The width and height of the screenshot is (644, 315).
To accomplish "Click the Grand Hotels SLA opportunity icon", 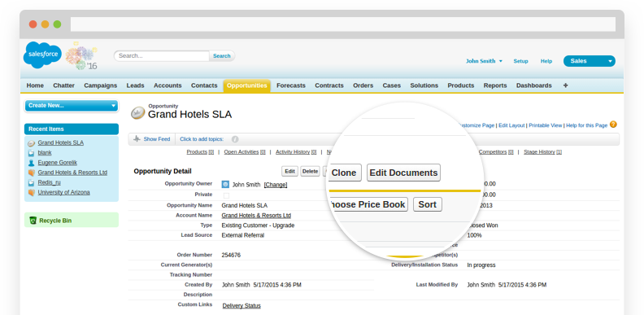I will click(x=138, y=112).
